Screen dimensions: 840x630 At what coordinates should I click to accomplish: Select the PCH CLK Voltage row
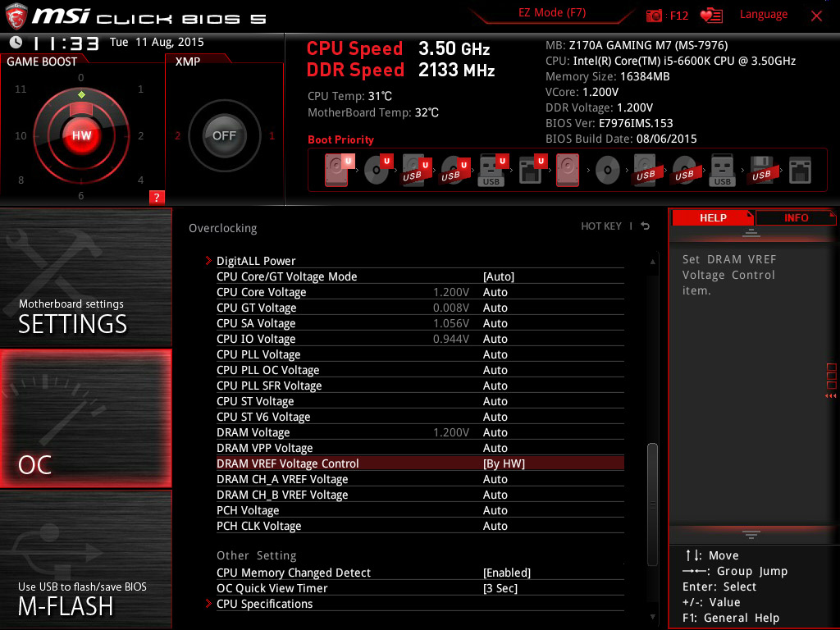pyautogui.click(x=420, y=526)
